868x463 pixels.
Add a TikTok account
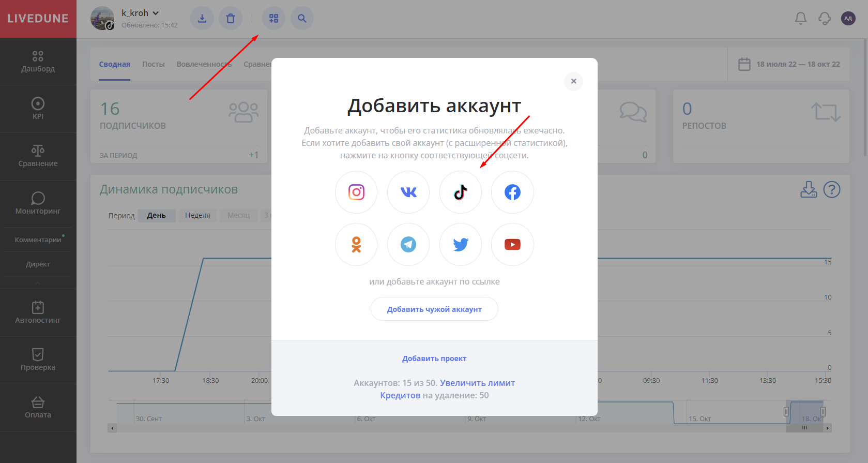tap(461, 192)
